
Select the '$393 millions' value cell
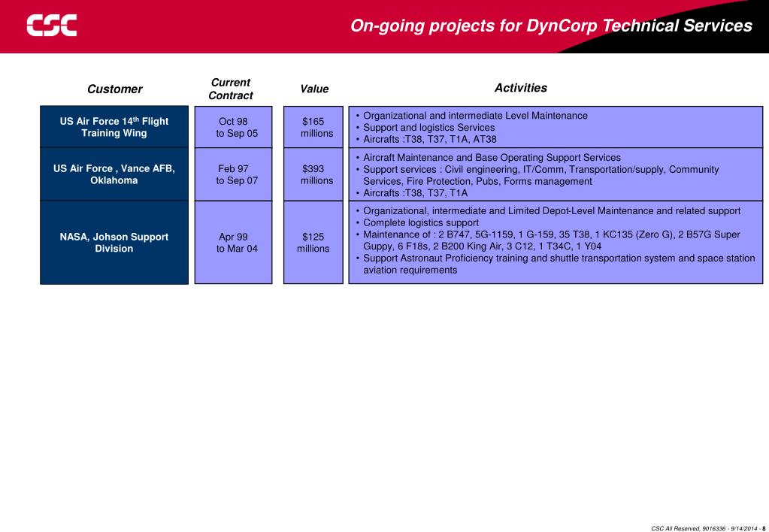(313, 174)
